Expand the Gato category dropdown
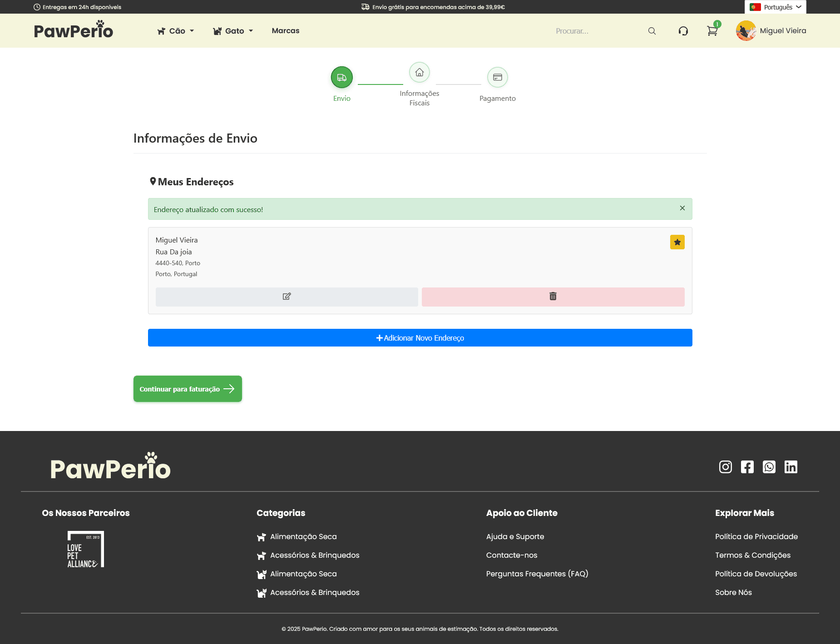 pos(233,30)
